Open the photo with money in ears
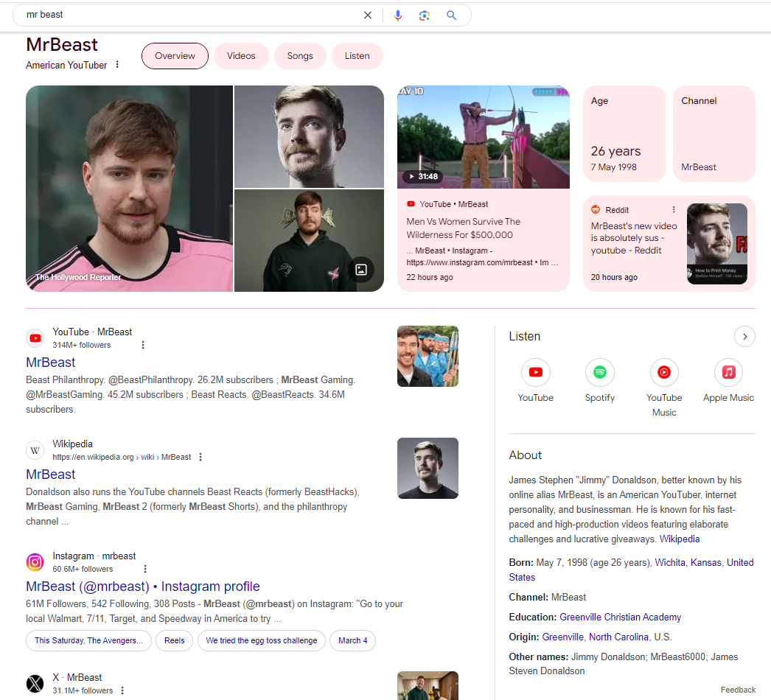Screen dimensions: 771x700 309,240
